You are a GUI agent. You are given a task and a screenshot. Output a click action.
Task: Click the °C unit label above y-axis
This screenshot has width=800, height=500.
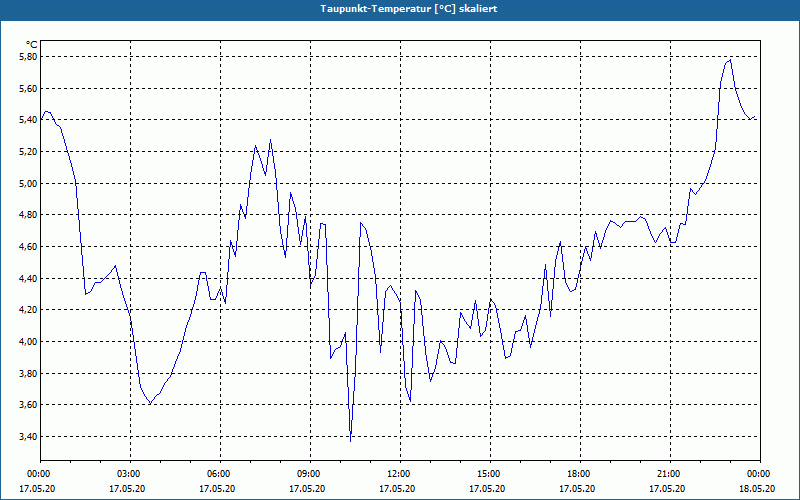pos(31,45)
